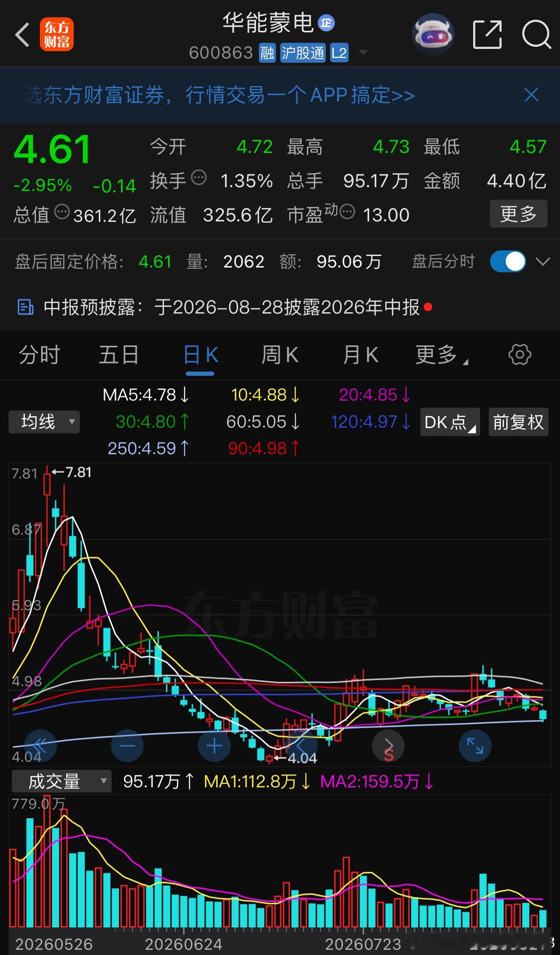Viewport: 560px width, 955px height.
Task: Move chart cursor left button
Action: pyautogui.click(x=301, y=745)
